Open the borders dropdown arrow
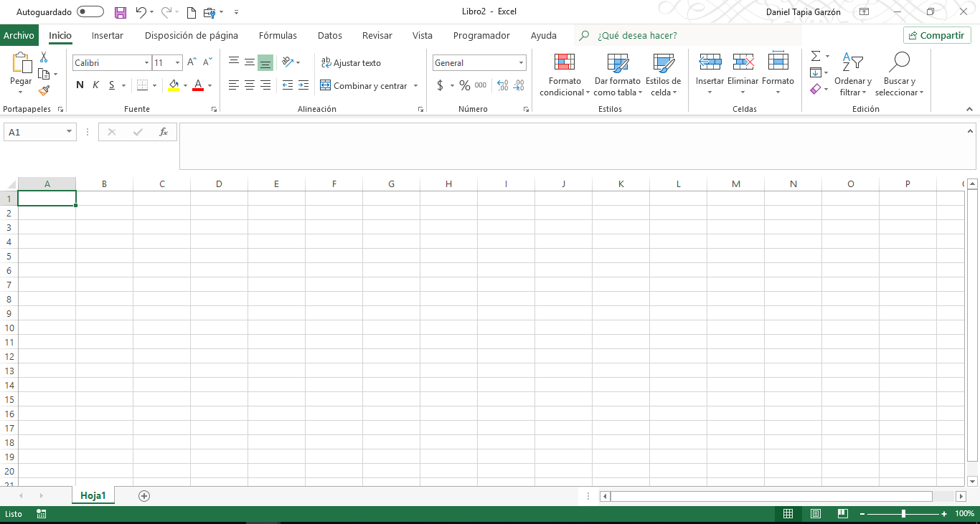The width and height of the screenshot is (980, 524). tap(154, 86)
